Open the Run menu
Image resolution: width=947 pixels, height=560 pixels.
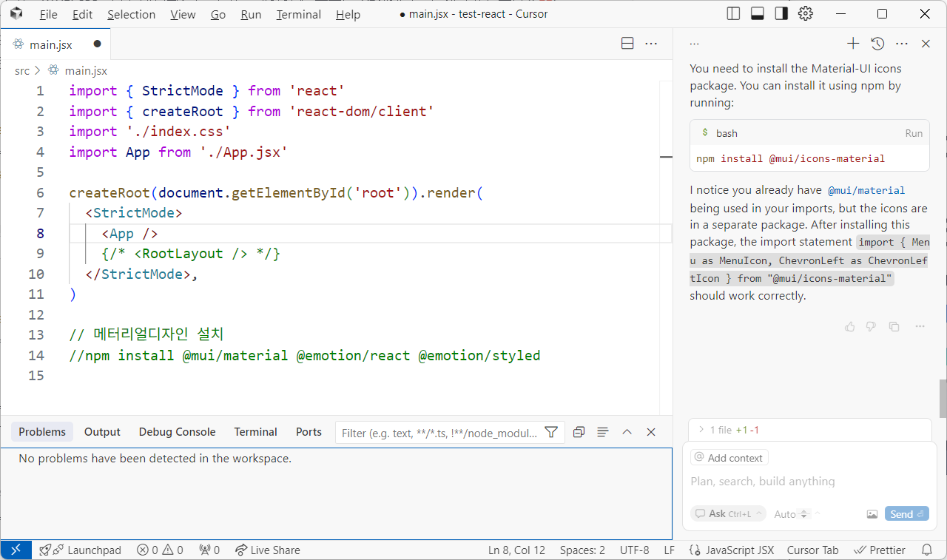tap(251, 15)
